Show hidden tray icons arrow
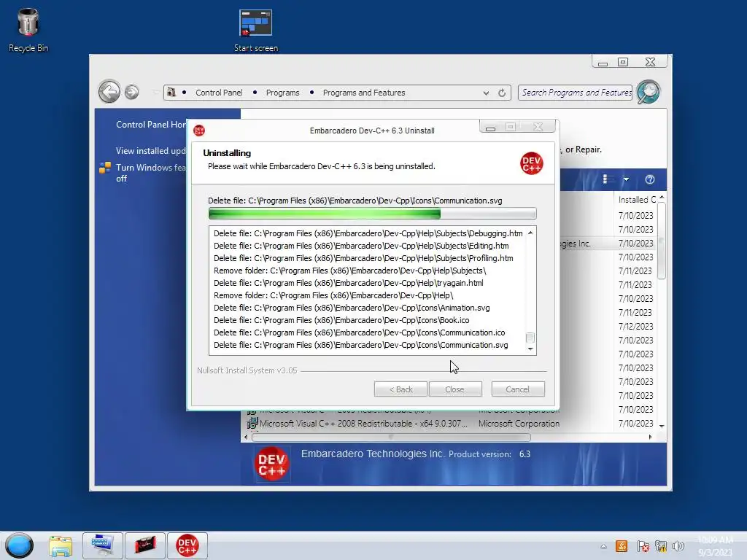The height and width of the screenshot is (560, 747). 603,547
